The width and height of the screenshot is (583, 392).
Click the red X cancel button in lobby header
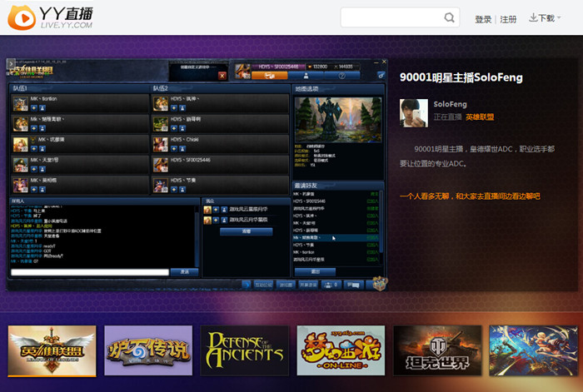click(222, 76)
